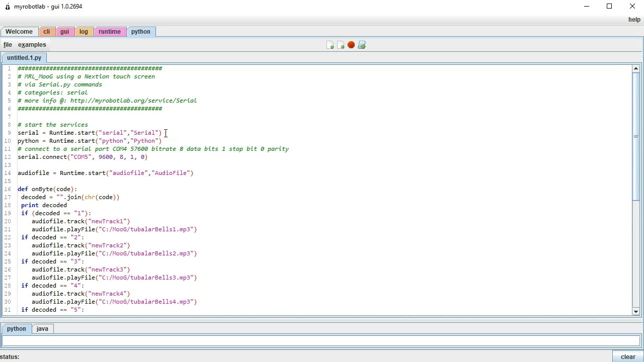Open the Welcome tab

point(19,32)
